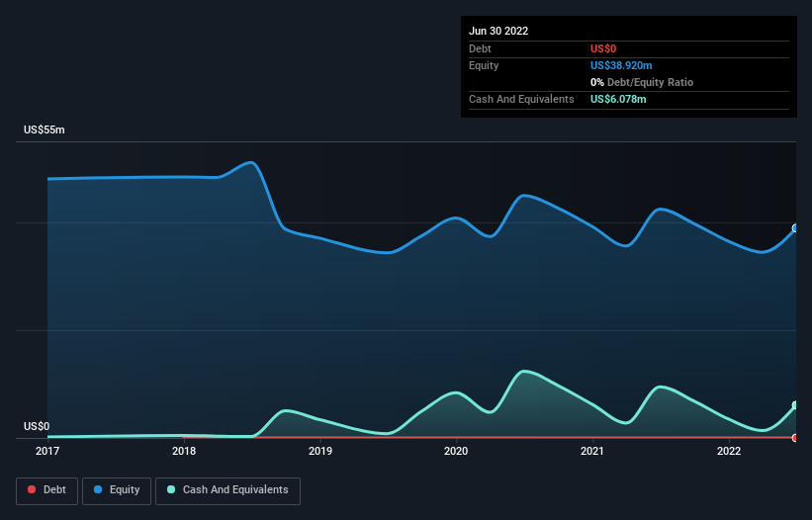Click the Debt row label in tooltip
The image size is (812, 520).
pyautogui.click(x=480, y=48)
